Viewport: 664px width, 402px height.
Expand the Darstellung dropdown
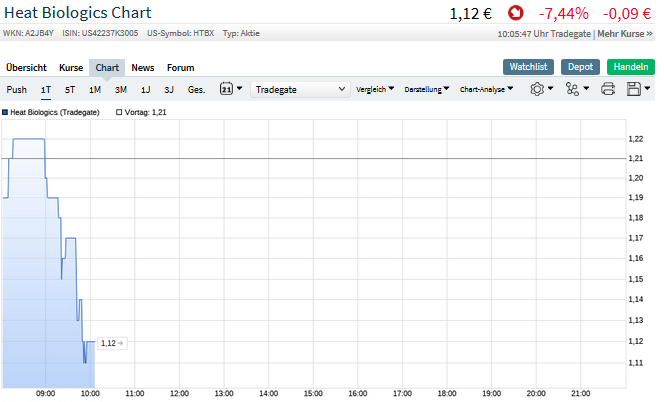426,89
